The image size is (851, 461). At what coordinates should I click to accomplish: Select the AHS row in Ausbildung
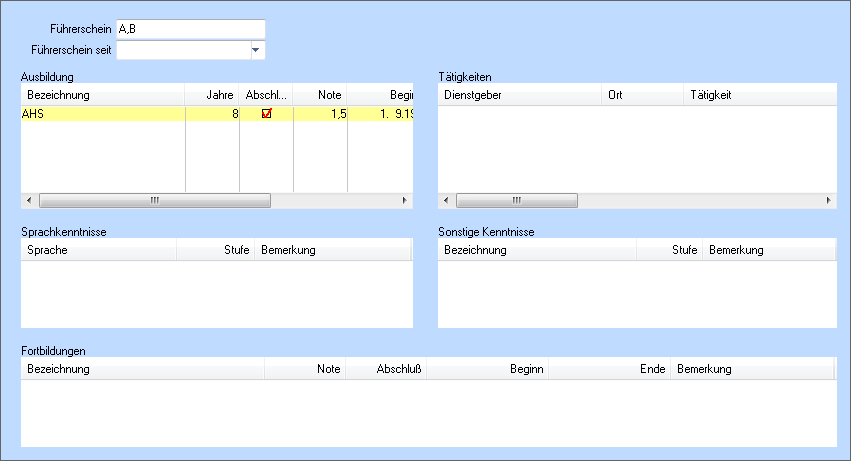(x=100, y=114)
